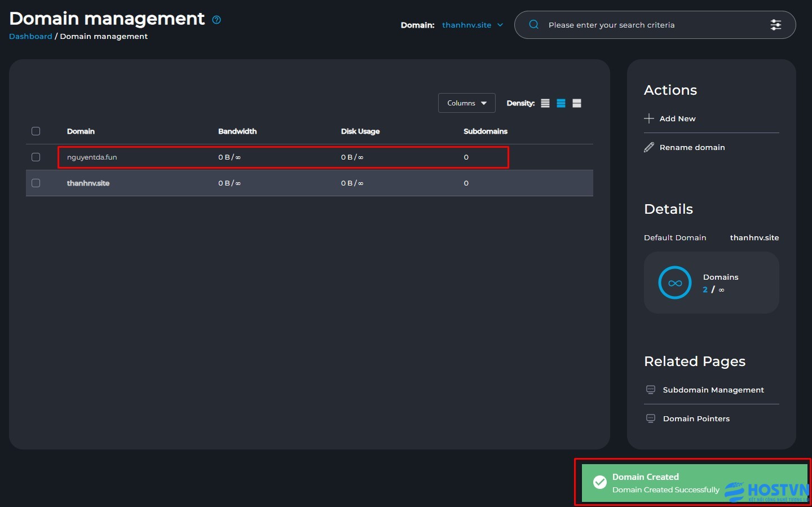
Task: Select large density icon
Action: click(x=577, y=103)
